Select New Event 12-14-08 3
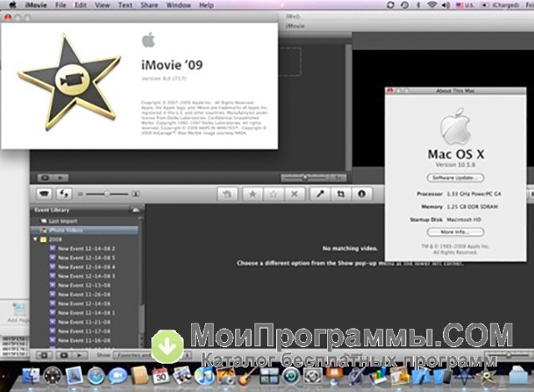 click(85, 276)
